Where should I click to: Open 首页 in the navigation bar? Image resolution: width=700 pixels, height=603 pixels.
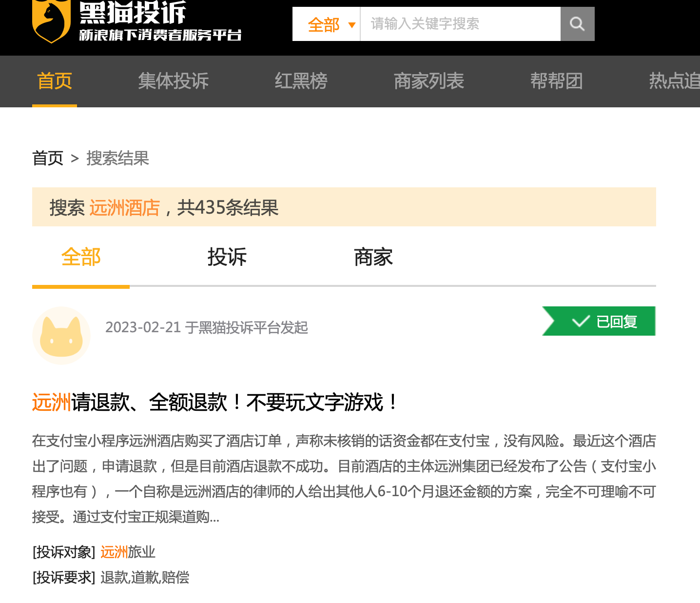pos(55,81)
